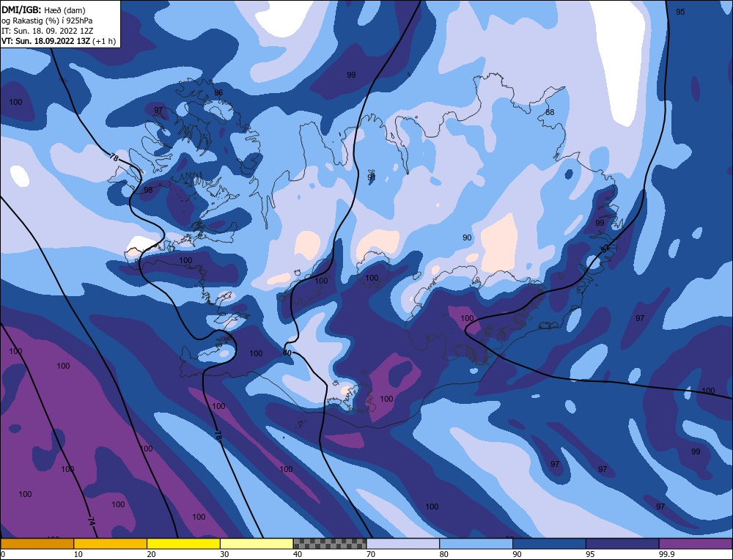Click the '91' humidity value on the map

point(372,177)
